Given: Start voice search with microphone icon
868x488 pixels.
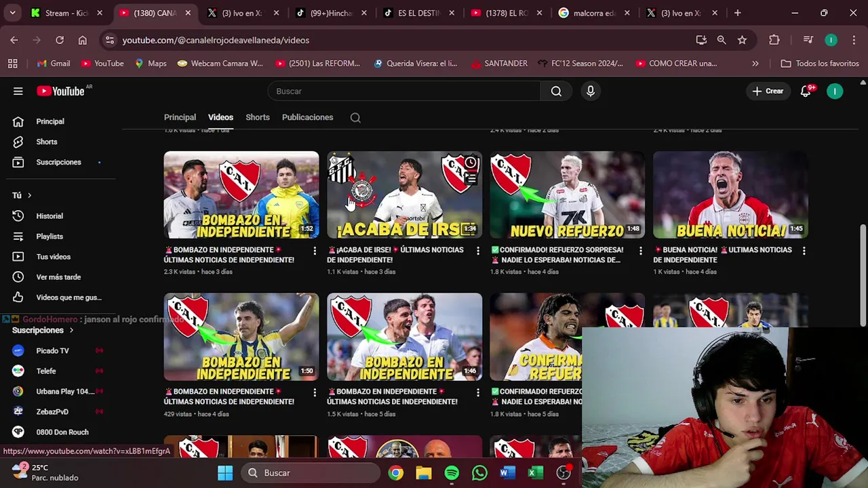Looking at the screenshot, I should pos(591,91).
